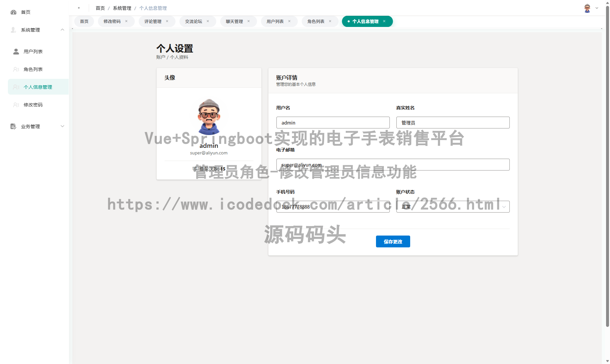This screenshot has height=364, width=610.
Task: Open the 修改密码 tab at top
Action: [x=111, y=21]
